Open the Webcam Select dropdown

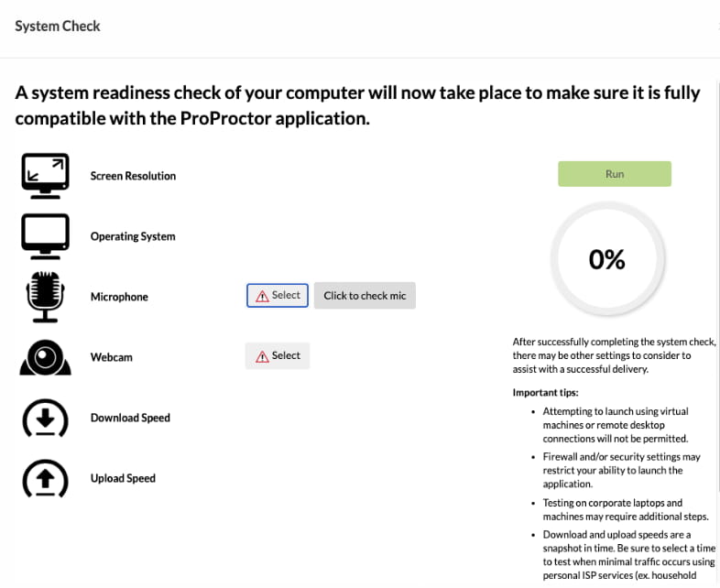point(278,355)
